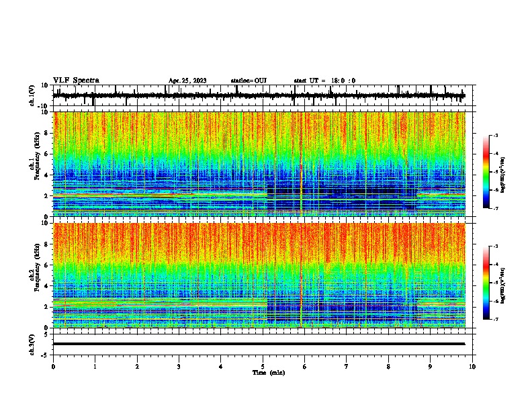Viewport: 532px width, 411px height.
Task: Click time axis tick label "4"
Action: click(x=221, y=367)
